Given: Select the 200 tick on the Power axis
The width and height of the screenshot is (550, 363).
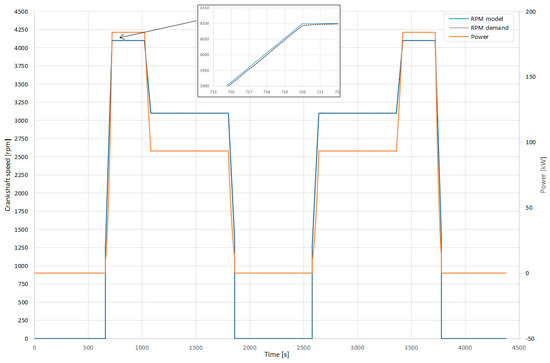Looking at the screenshot, I should [531, 12].
